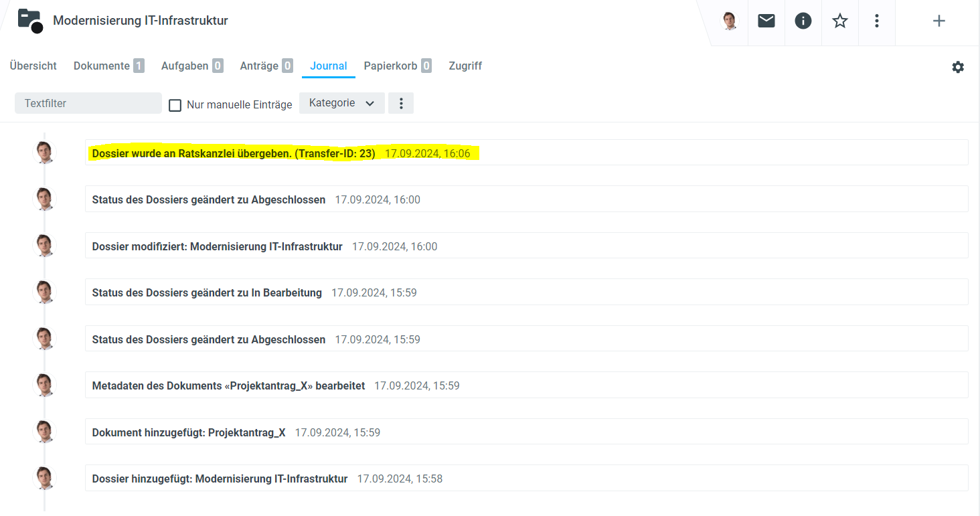Click avatar beside Dossier hinzugefügt entry
Viewport: 980px width, 516px height.
coord(45,479)
